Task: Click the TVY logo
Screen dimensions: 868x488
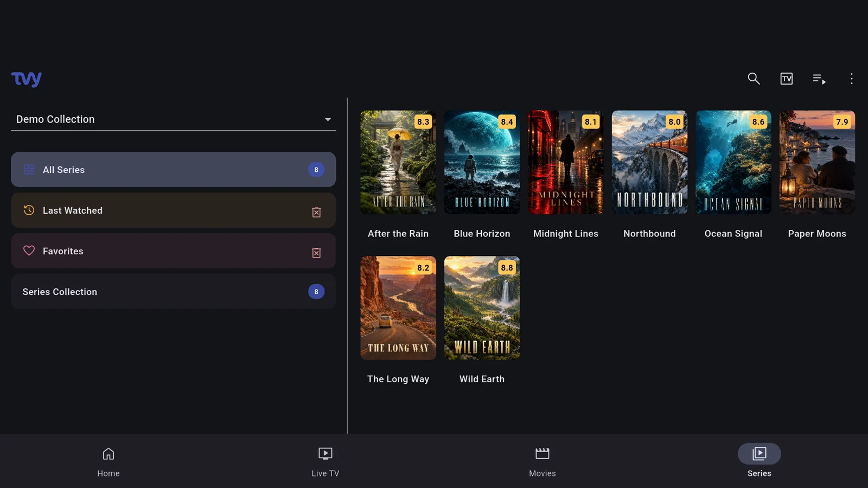Action: (27, 79)
